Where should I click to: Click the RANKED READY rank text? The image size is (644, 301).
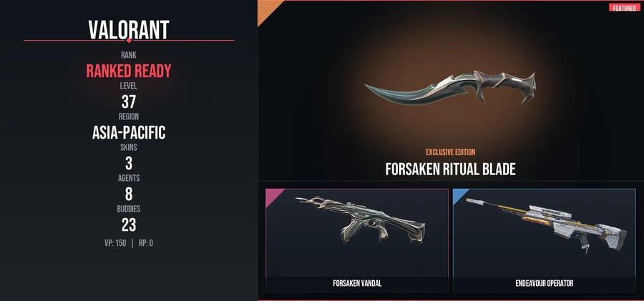[x=129, y=71]
